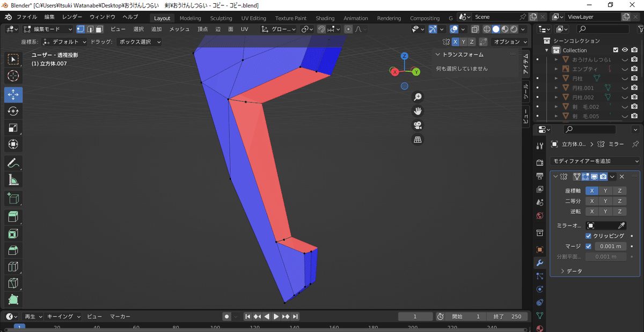Open the Options dropdown

click(510, 42)
